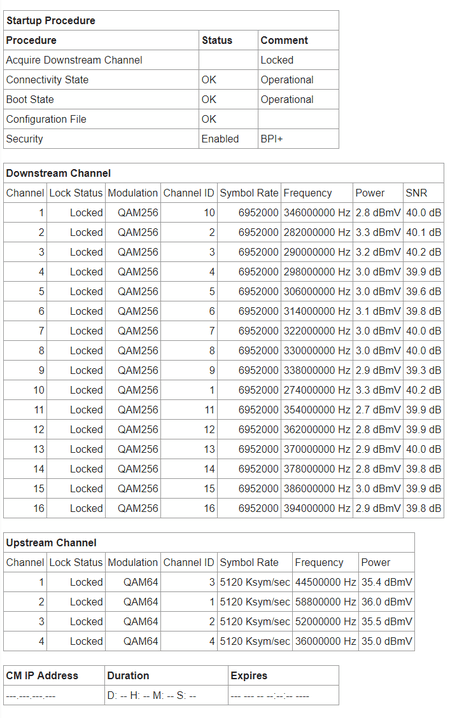Select the BPI+ comment cell
Image resolution: width=457 pixels, height=718 pixels.
point(272,139)
